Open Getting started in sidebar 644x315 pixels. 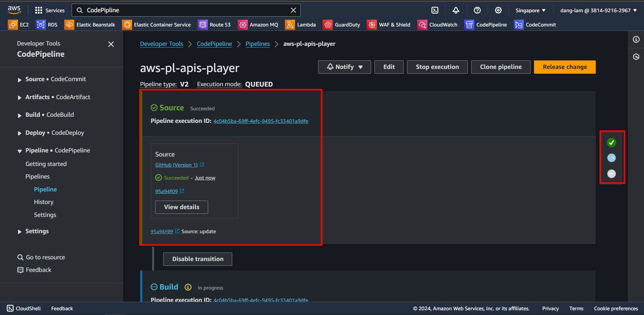[46, 164]
